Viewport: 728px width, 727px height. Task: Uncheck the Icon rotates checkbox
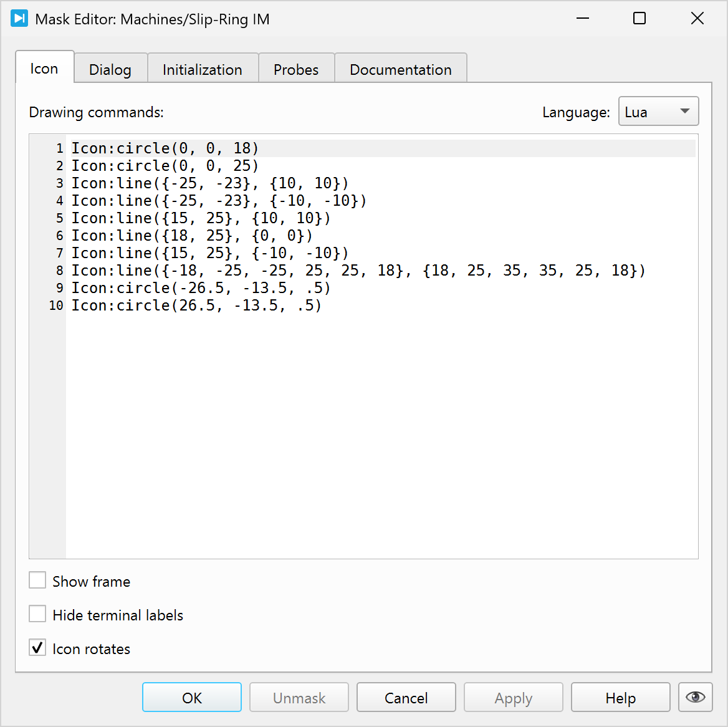38,648
